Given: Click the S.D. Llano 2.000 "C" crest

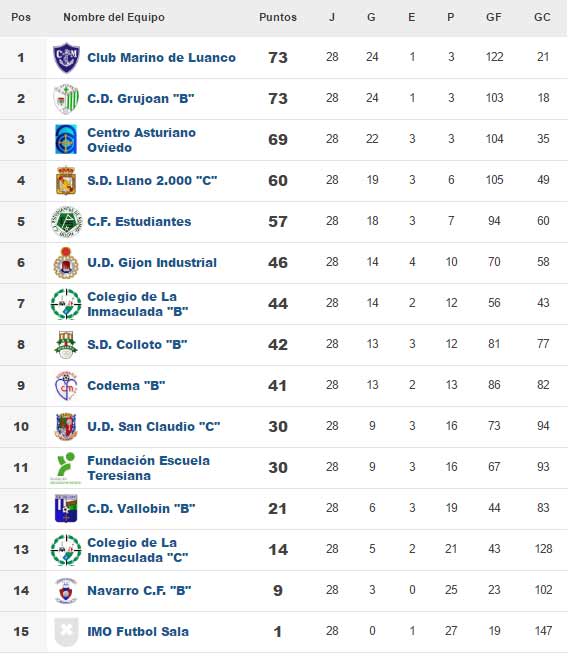Looking at the screenshot, I should tap(66, 180).
